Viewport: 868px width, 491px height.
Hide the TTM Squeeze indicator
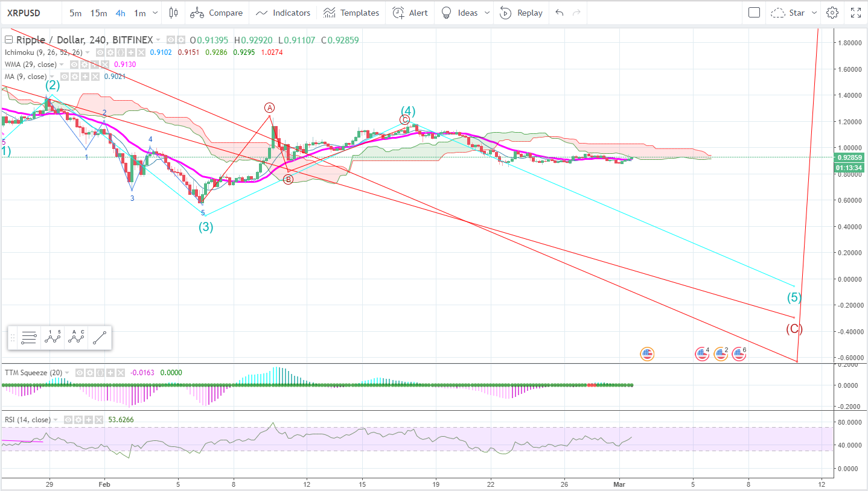[x=80, y=373]
